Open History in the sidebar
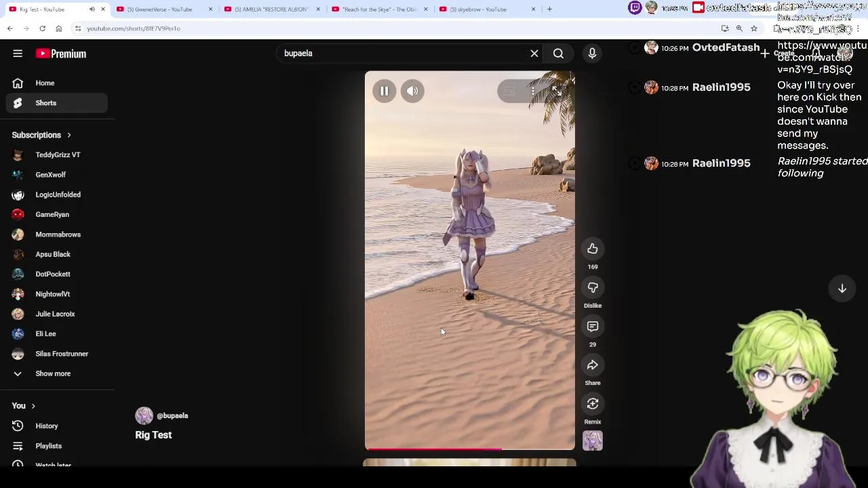868x488 pixels. click(57, 426)
